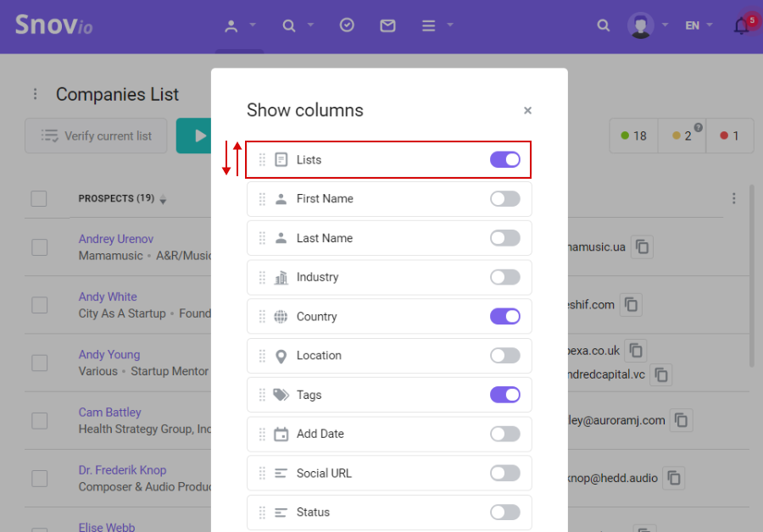Open the notifications bell icon
This screenshot has height=532, width=763.
742,25
